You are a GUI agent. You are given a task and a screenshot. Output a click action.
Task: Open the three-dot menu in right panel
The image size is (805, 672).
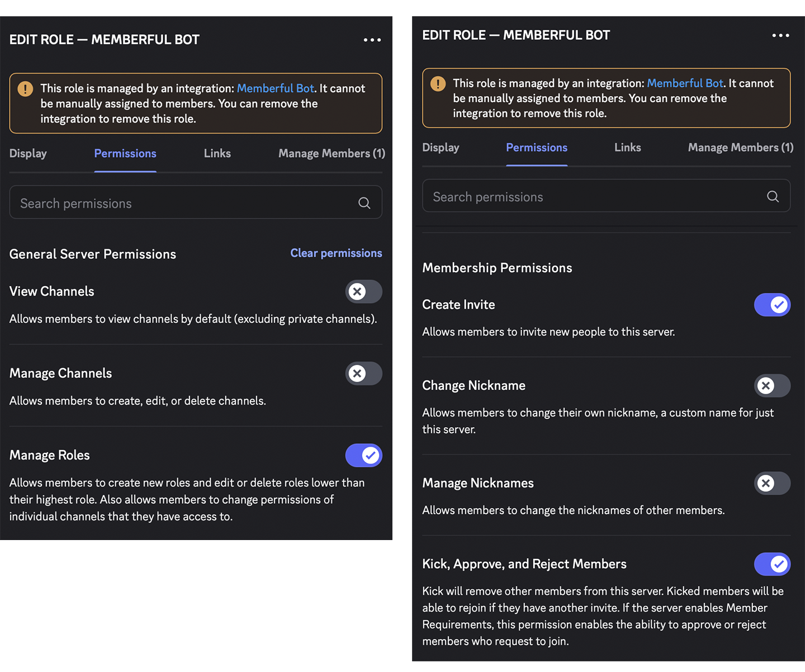(x=780, y=35)
